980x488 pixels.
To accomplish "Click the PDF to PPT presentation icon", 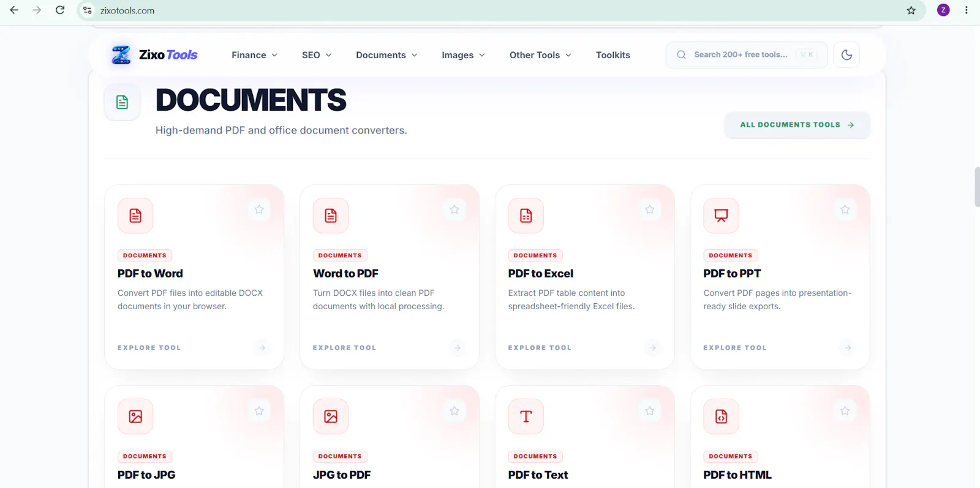I will (722, 216).
